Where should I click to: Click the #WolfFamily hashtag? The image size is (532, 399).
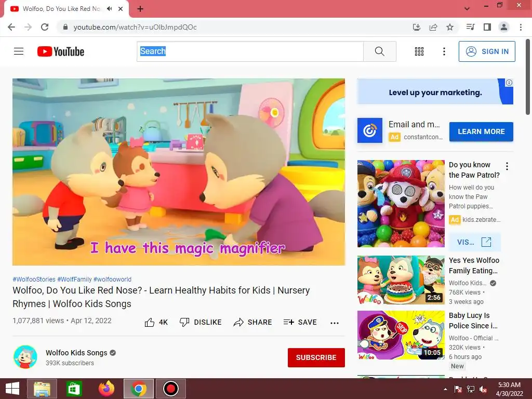point(74,279)
